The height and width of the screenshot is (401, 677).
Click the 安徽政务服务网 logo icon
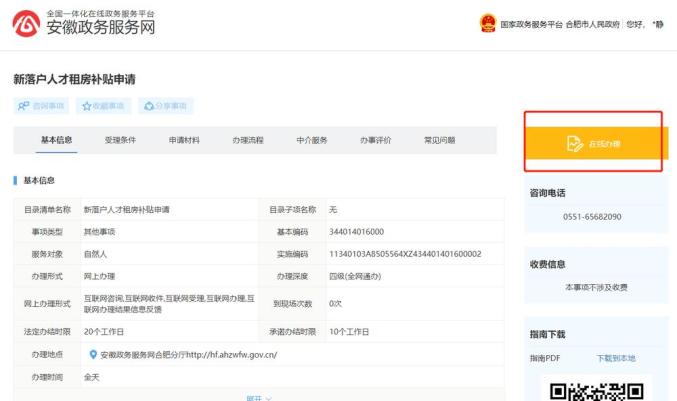(26, 24)
